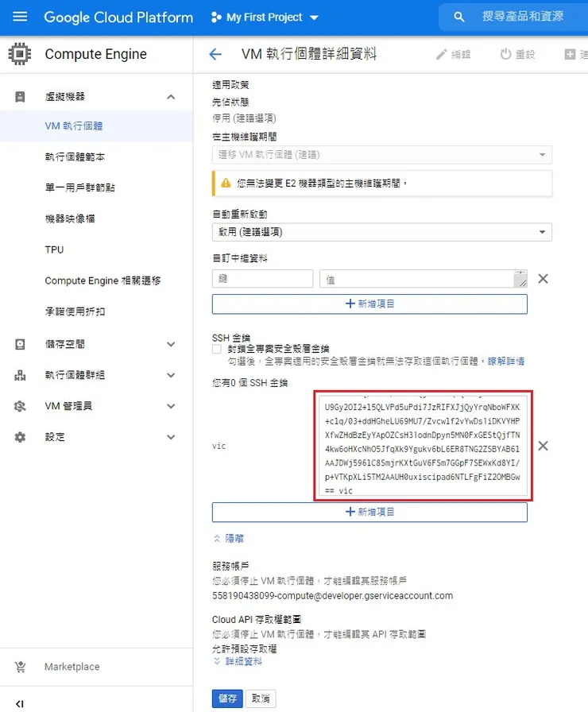Screen dimensions: 588x712
Task: Click the search magnifier icon
Action: (x=458, y=17)
